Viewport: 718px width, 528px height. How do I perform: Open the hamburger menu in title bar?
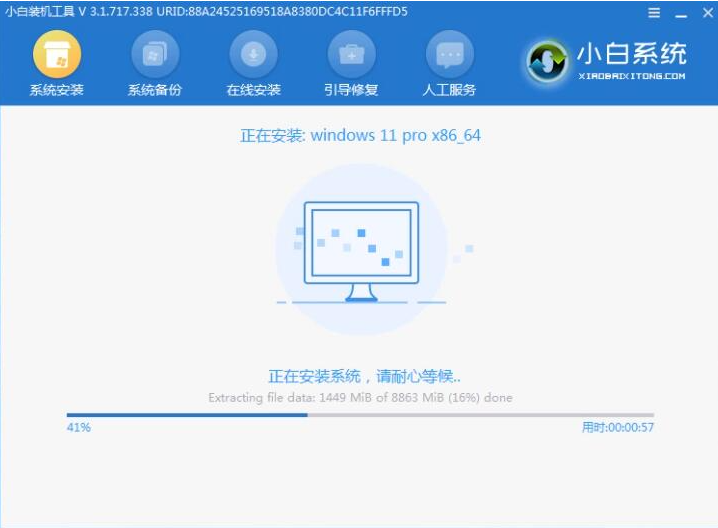pos(654,12)
